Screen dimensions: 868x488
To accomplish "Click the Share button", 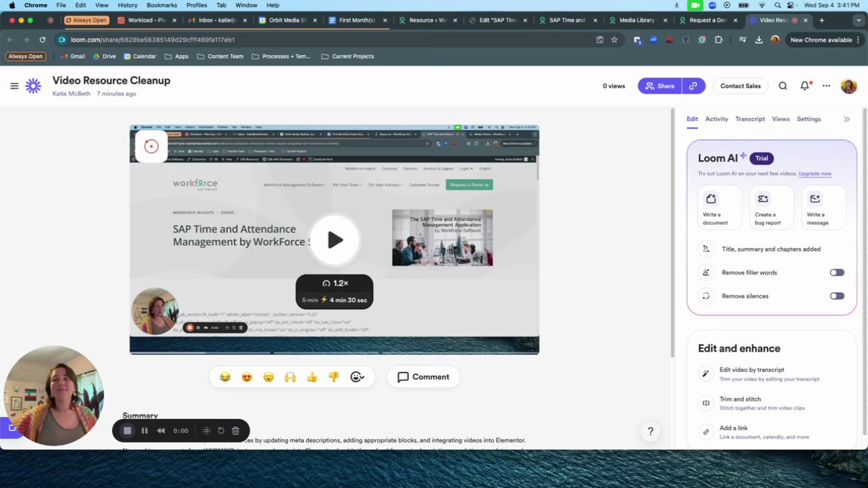I will (x=660, y=86).
